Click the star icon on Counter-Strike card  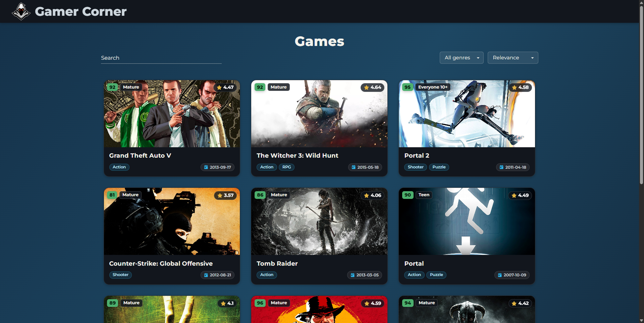pos(220,196)
